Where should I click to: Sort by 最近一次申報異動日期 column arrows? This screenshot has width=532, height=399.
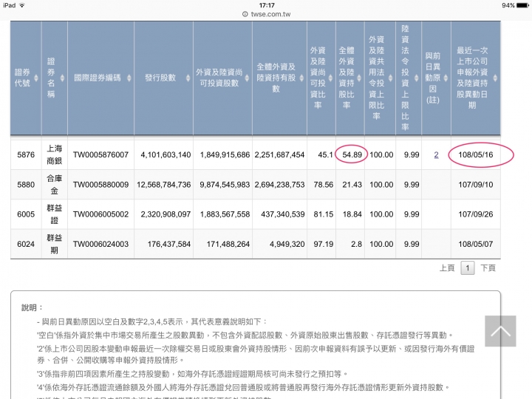pyautogui.click(x=495, y=78)
